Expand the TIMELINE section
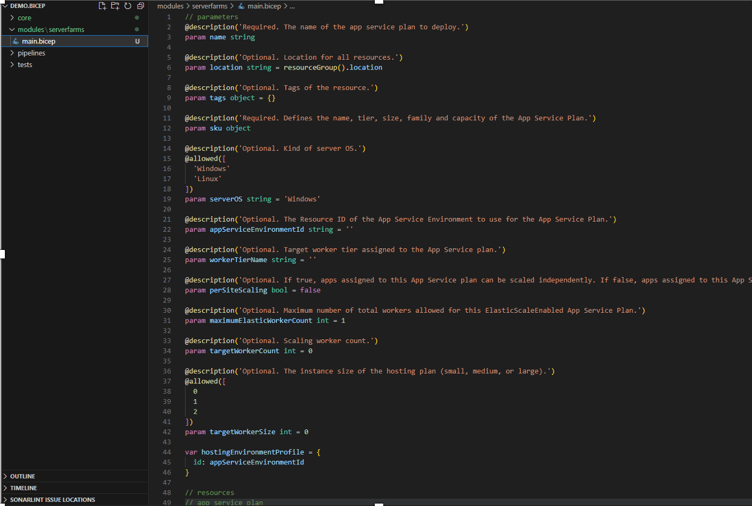 click(5, 488)
